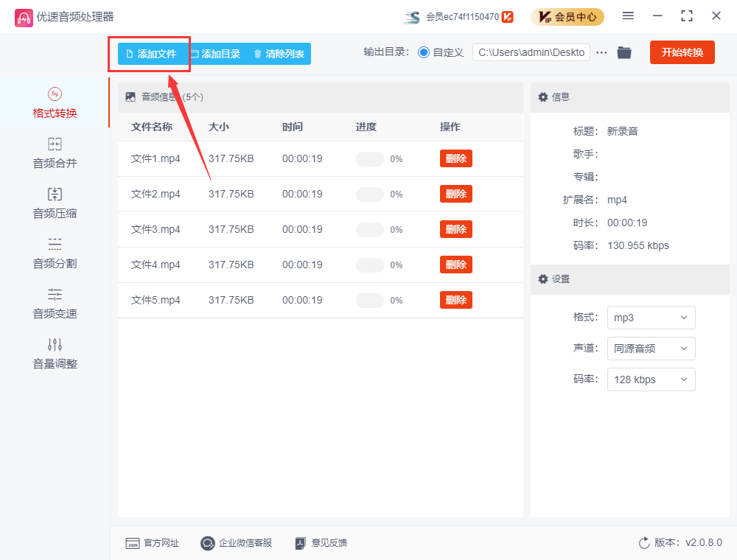
Task: Click the 时间 column header
Action: [293, 127]
